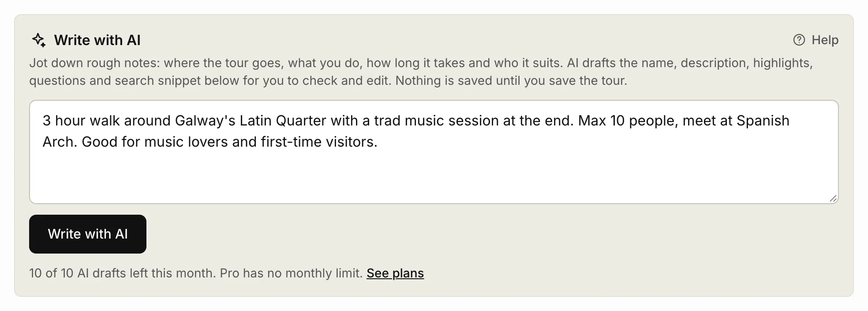The height and width of the screenshot is (311, 868).
Task: Click the textarea resize handle in the corner
Action: [x=833, y=198]
